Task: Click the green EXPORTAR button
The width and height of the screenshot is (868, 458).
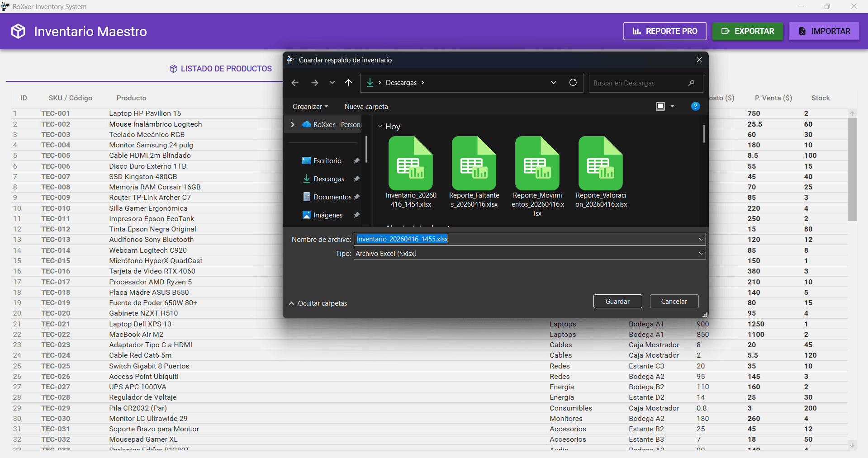Action: point(747,31)
